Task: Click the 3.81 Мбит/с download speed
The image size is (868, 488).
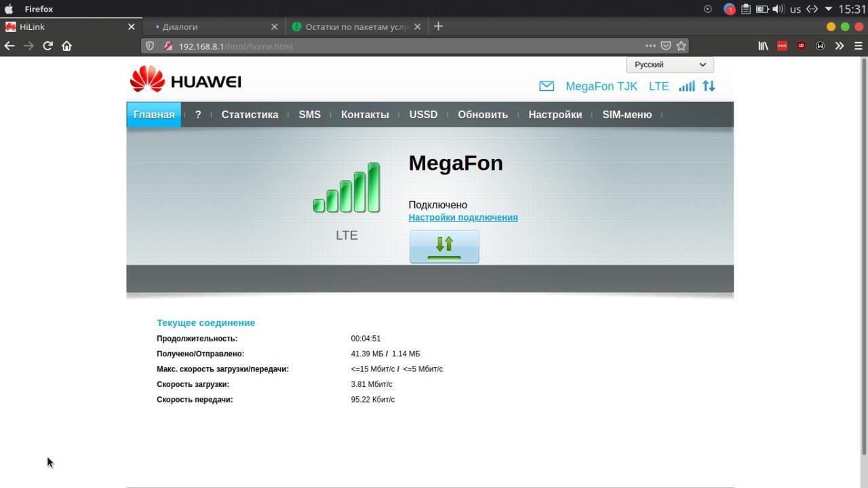Action: [x=372, y=384]
